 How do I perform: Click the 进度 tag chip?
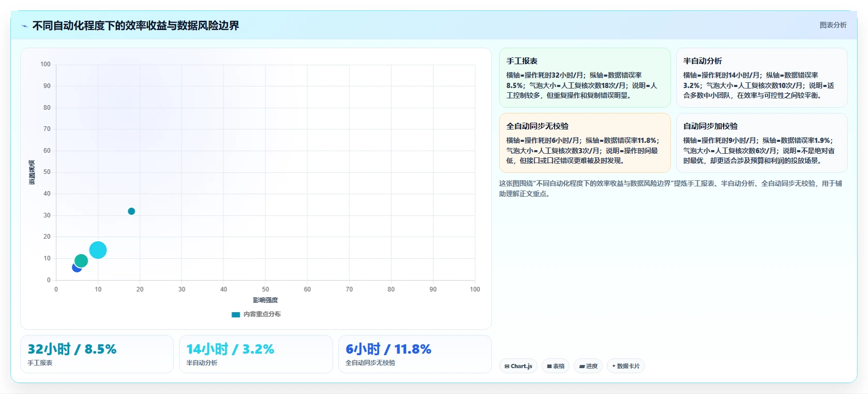[588, 366]
